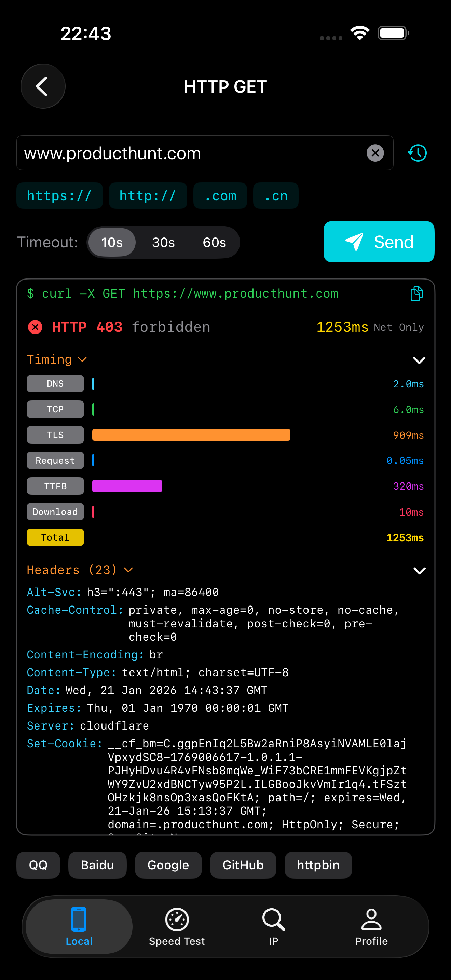Send the HTTP GET request
The image size is (451, 980).
[x=379, y=242]
